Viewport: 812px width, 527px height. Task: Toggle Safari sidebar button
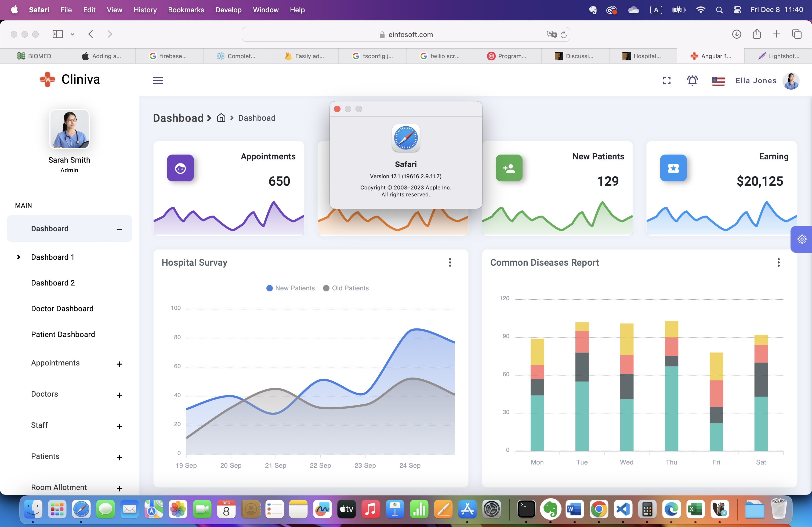58,34
